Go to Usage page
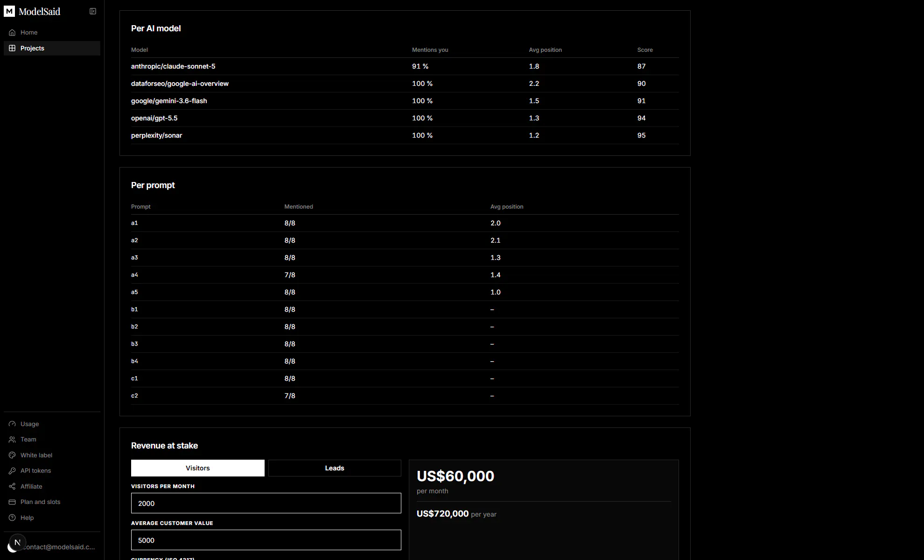Viewport: 924px width, 560px height. coord(52,424)
